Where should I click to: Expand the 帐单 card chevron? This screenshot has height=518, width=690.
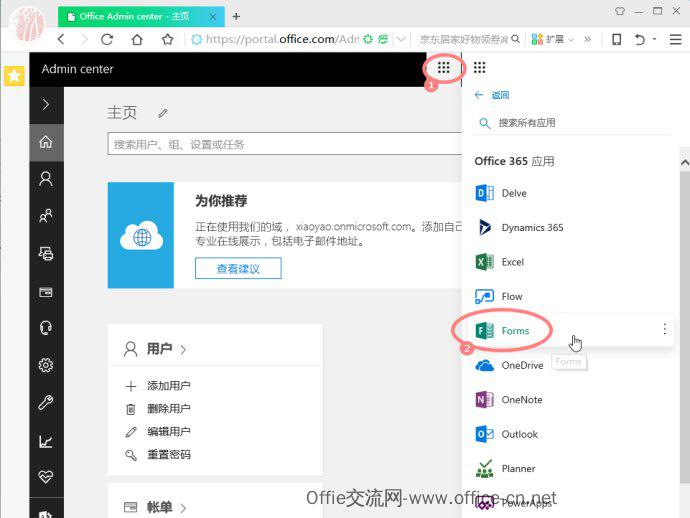tap(183, 508)
